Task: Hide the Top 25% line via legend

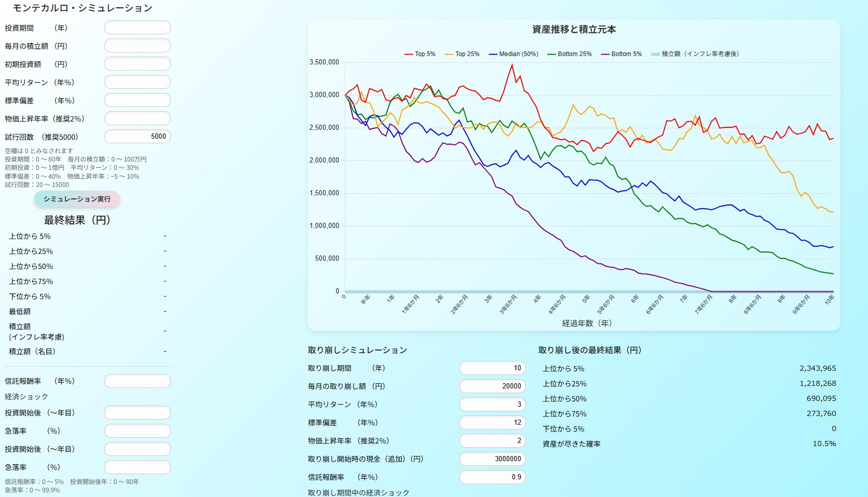Action: click(x=462, y=54)
